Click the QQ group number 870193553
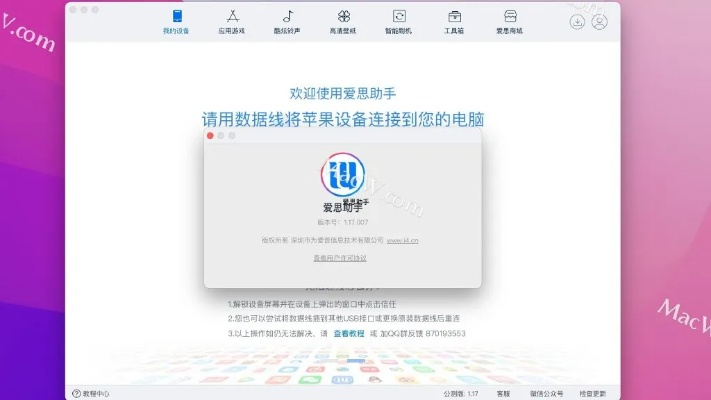 [446, 333]
